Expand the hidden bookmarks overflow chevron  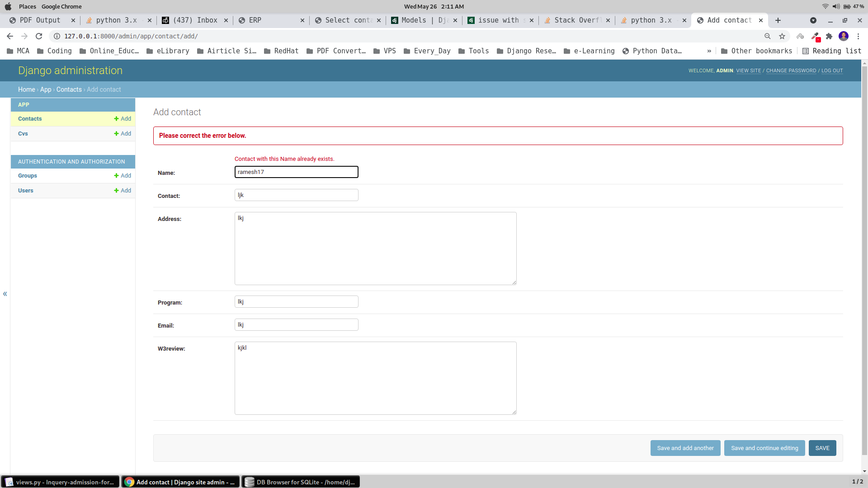709,51
